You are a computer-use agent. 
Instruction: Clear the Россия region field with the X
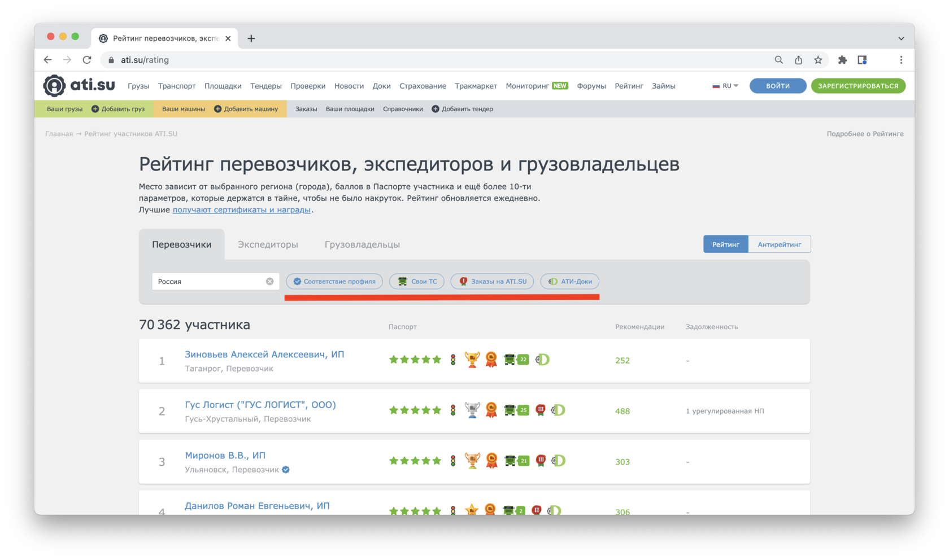point(269,281)
